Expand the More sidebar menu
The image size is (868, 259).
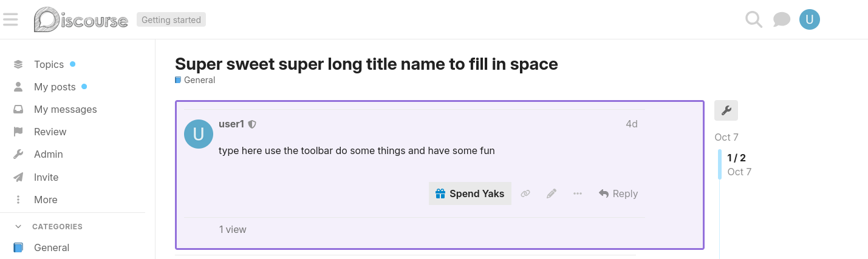46,200
